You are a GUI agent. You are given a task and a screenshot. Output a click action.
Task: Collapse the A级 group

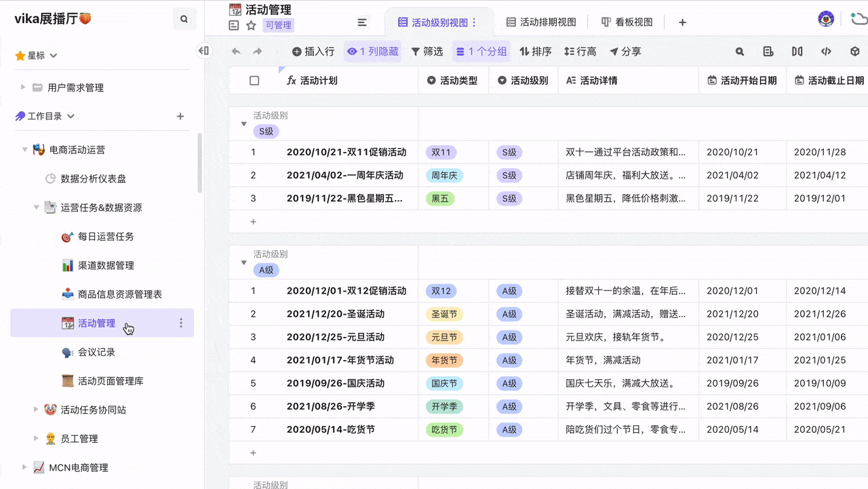243,262
